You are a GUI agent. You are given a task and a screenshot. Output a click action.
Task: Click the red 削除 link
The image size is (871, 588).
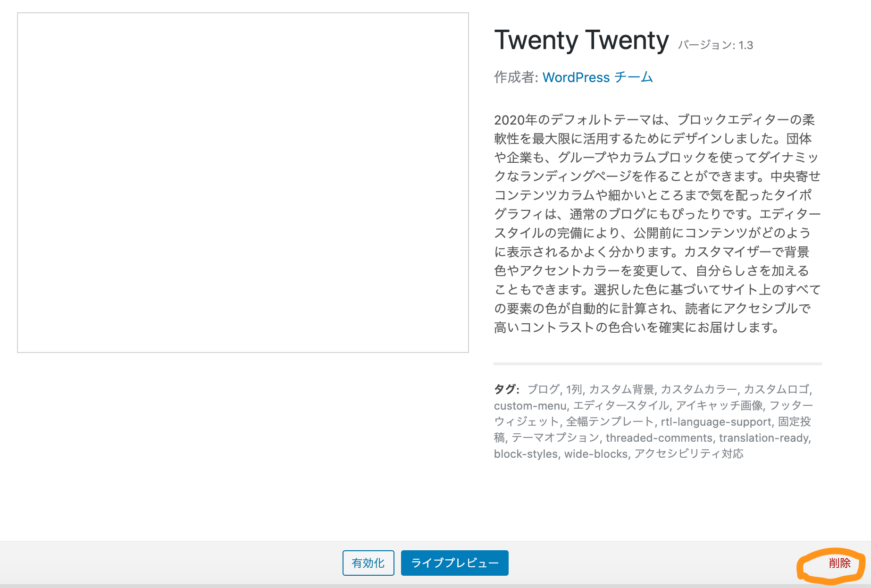tap(839, 563)
